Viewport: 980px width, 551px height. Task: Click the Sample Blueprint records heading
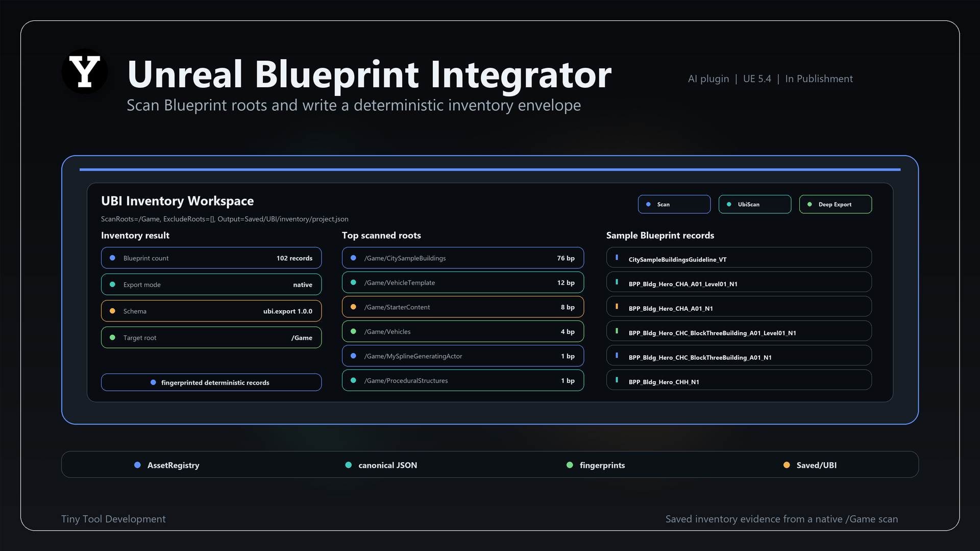tap(660, 235)
